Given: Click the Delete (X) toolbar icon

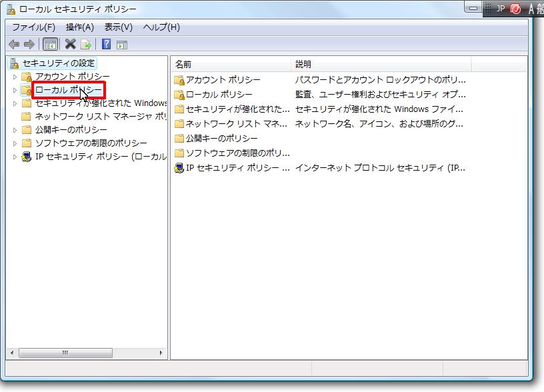Looking at the screenshot, I should pos(70,45).
